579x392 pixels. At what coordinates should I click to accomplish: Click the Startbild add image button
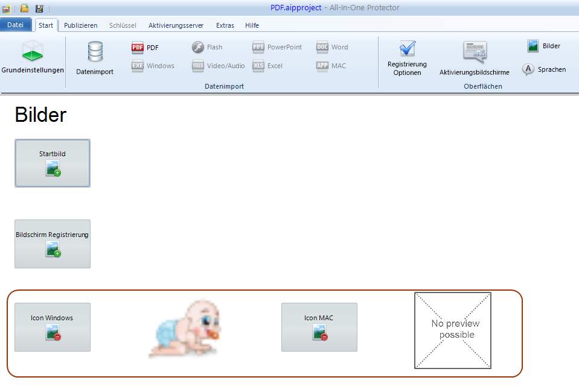coord(53,163)
